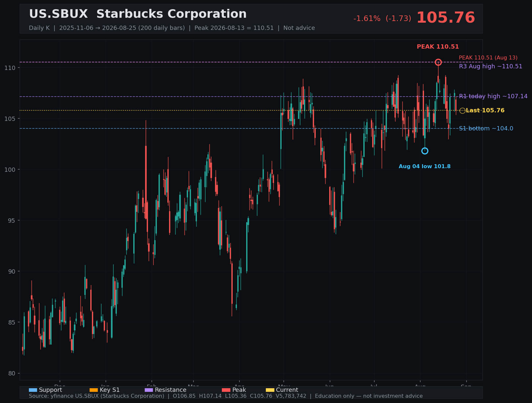Click the 110 y-axis tick label
Screen dimensions: 532x403
click(10, 68)
